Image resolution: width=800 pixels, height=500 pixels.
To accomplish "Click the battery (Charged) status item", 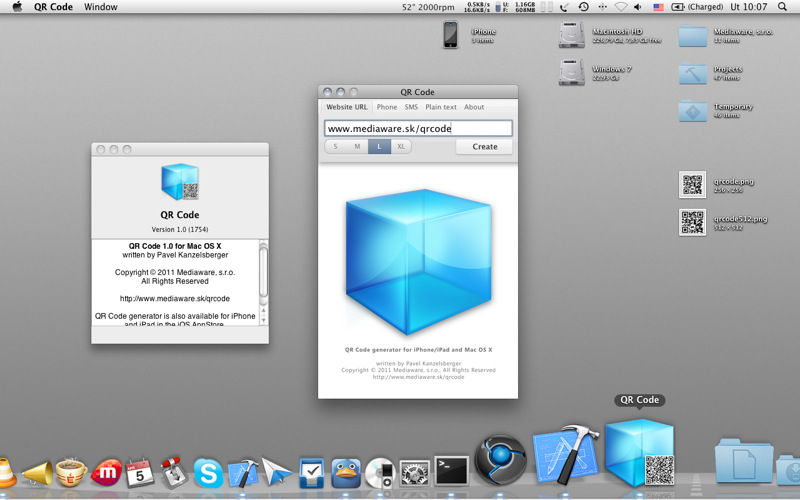I will pos(697,7).
